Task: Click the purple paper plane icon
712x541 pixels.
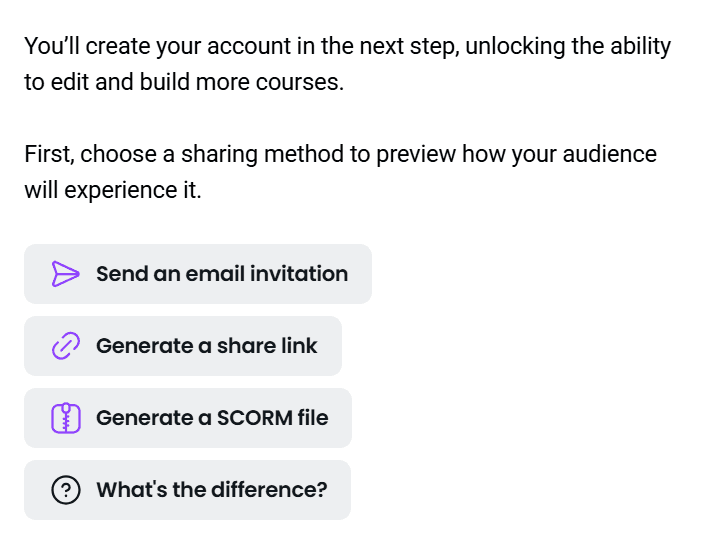Action: [x=65, y=274]
